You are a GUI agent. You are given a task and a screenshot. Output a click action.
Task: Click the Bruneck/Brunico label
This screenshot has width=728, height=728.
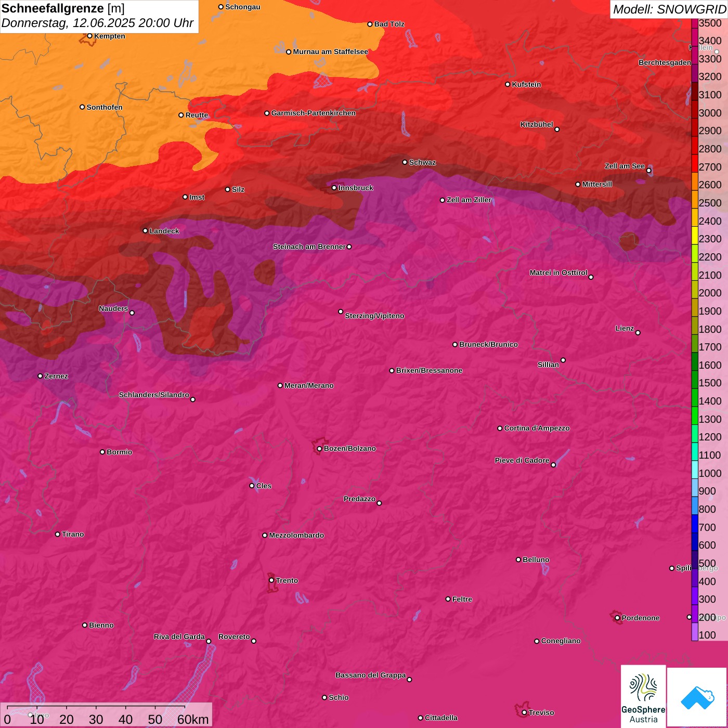(x=488, y=344)
